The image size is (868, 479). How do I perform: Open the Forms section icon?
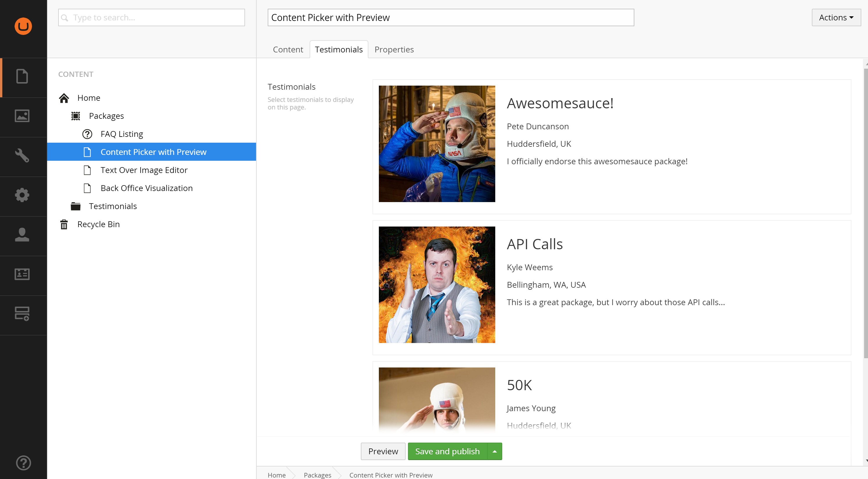(x=22, y=314)
